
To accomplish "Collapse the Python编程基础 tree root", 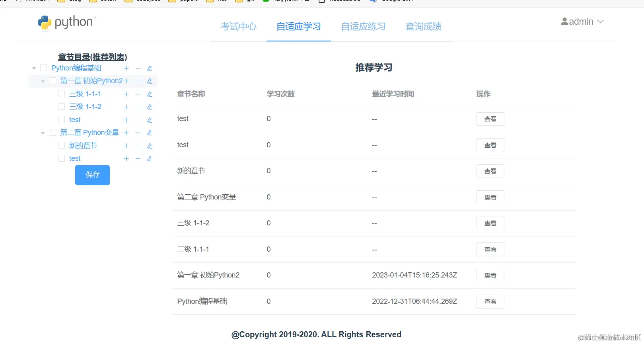I will pyautogui.click(x=34, y=68).
